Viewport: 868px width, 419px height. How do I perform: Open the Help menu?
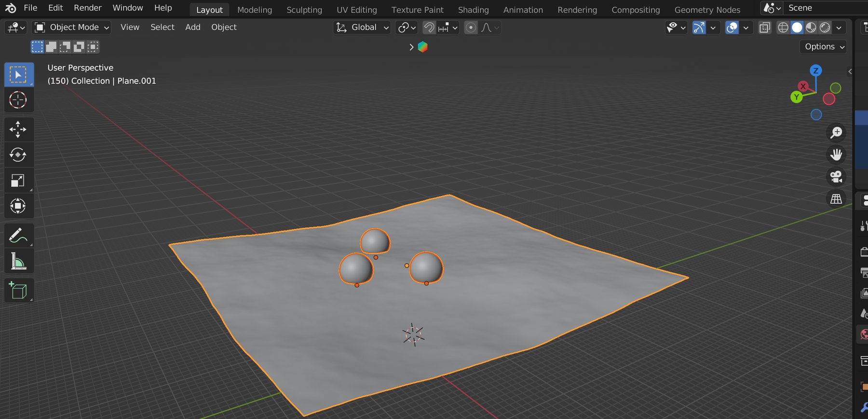point(163,8)
